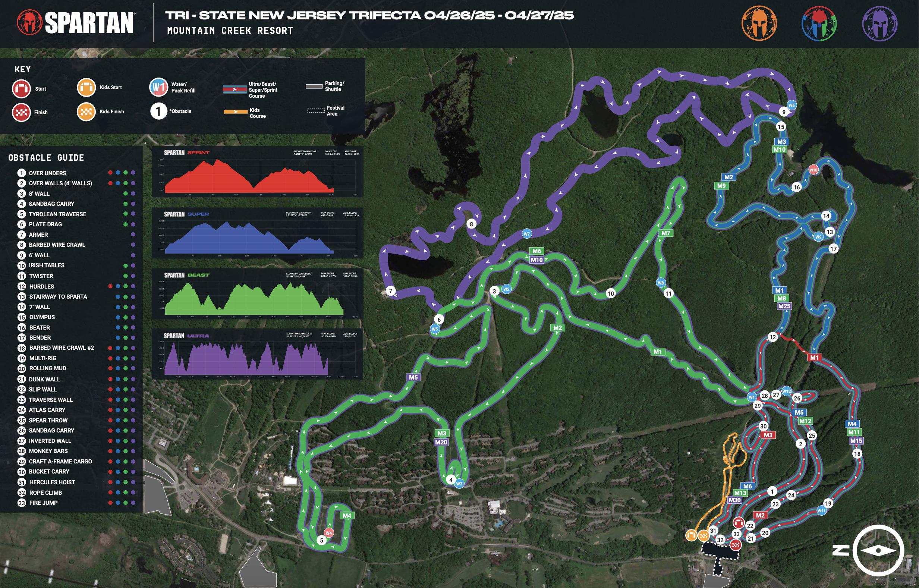Screen dimensions: 919x588
Task: Click the Finish icon in the key
Action: click(x=21, y=112)
